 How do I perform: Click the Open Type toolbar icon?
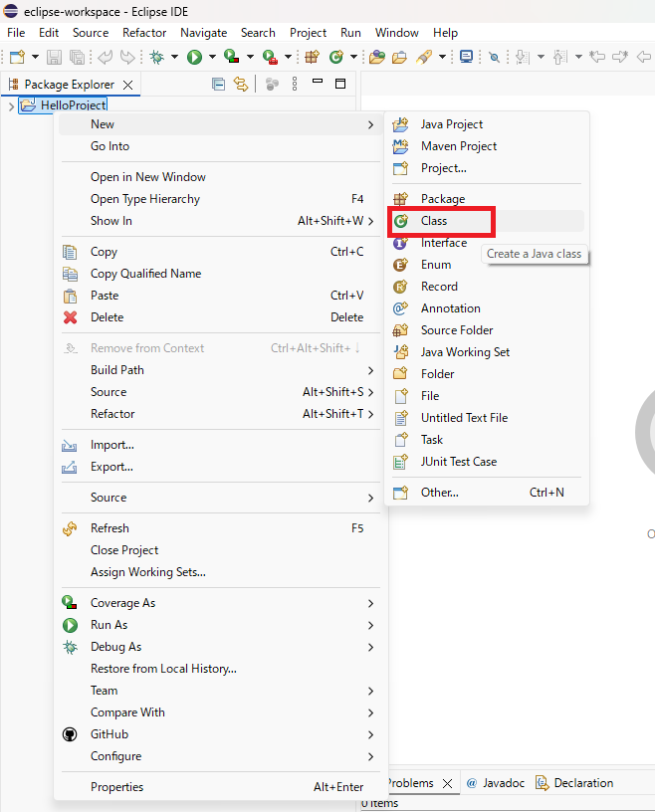377,57
